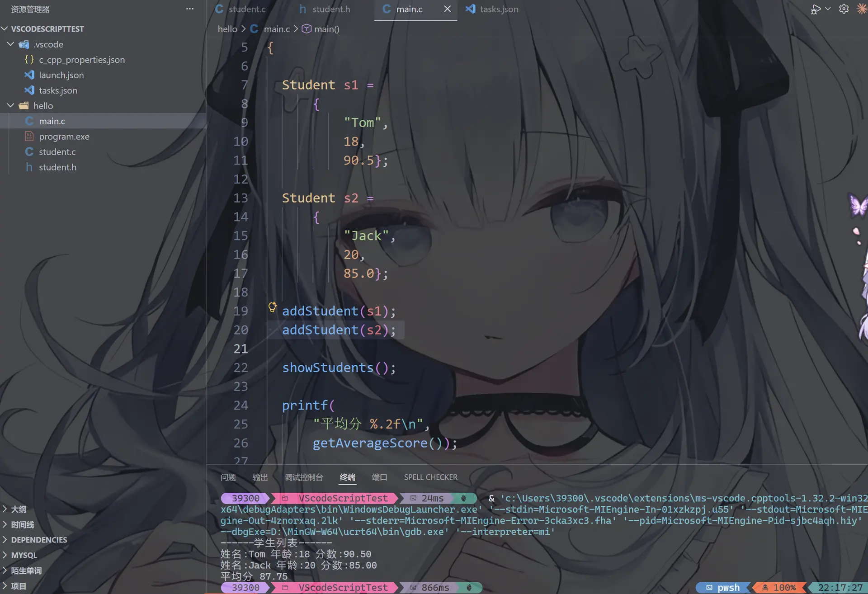The height and width of the screenshot is (594, 868).
Task: Open the 调试控制台 debug console tab
Action: (304, 477)
